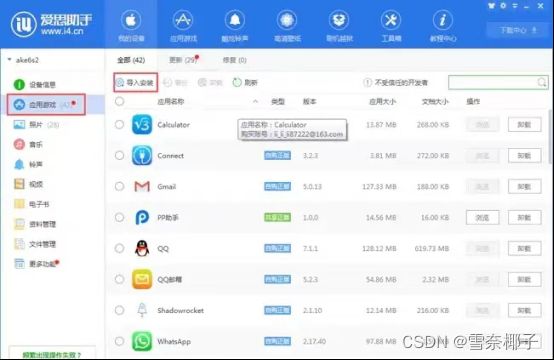Open 不受信任的开发者 info link
554x360 pixels.
tap(395, 82)
